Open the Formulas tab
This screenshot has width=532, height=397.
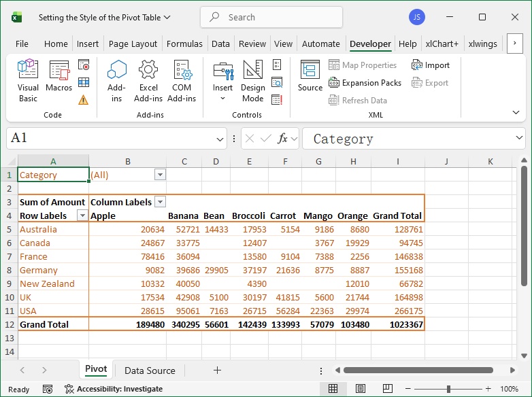coord(184,44)
